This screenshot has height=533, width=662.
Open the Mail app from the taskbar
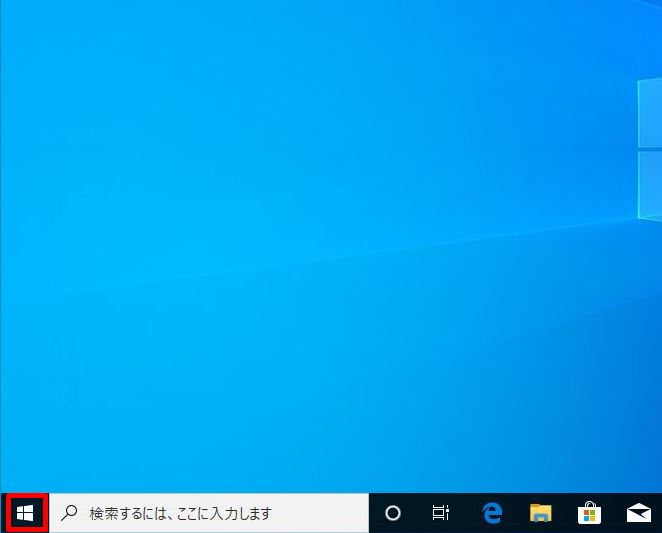(x=639, y=513)
